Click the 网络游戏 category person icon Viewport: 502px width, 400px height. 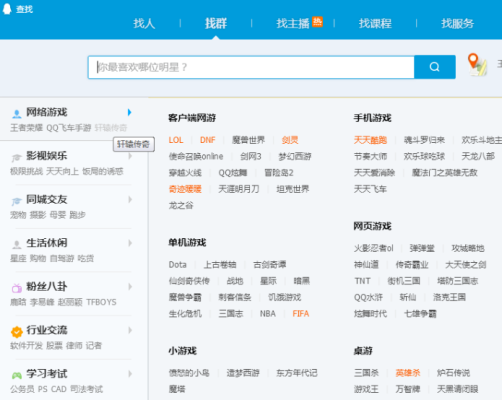tap(16, 114)
